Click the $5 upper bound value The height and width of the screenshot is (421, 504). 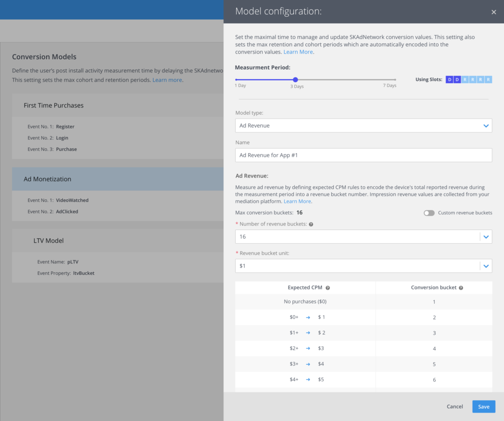pyautogui.click(x=321, y=380)
